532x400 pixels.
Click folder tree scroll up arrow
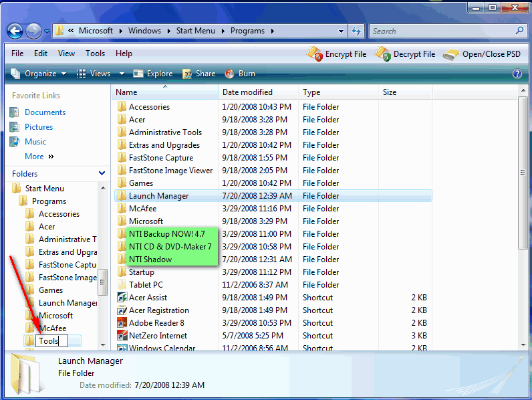103,188
